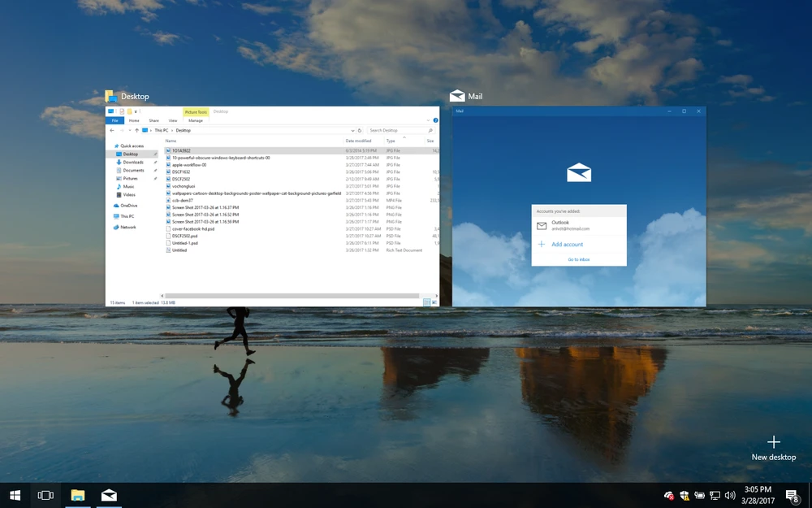Click the OneDrive sync error tray icon

click(x=669, y=495)
